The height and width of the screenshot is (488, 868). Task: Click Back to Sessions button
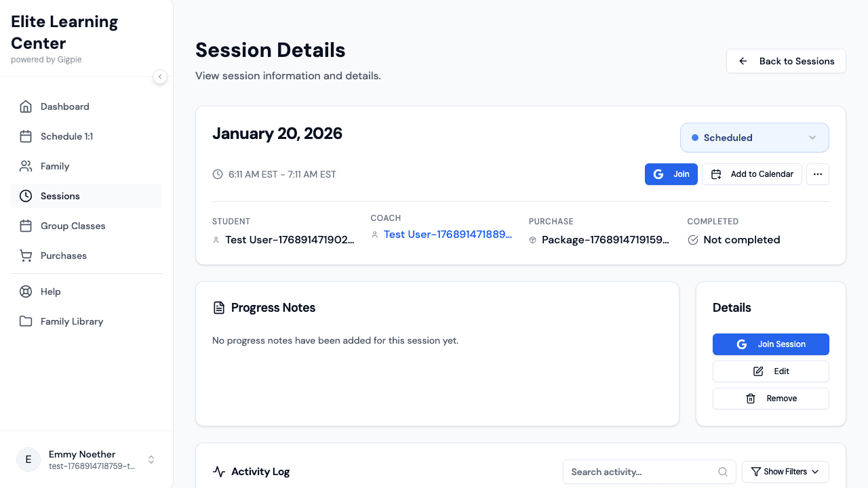coord(786,61)
